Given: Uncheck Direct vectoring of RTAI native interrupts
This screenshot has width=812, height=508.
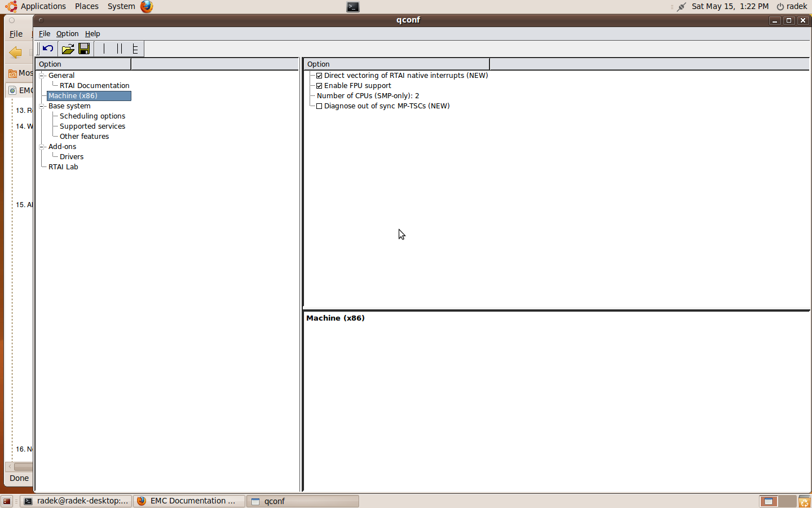Looking at the screenshot, I should pos(319,76).
